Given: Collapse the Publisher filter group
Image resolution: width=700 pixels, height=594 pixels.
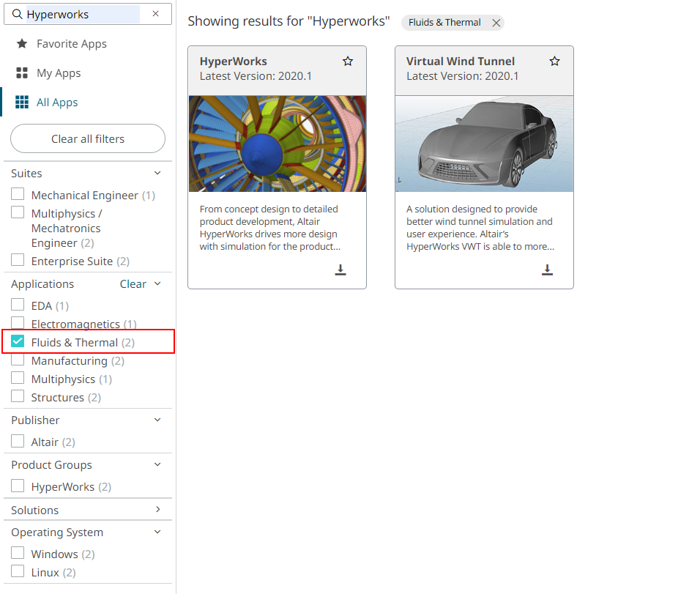Looking at the screenshot, I should point(157,420).
